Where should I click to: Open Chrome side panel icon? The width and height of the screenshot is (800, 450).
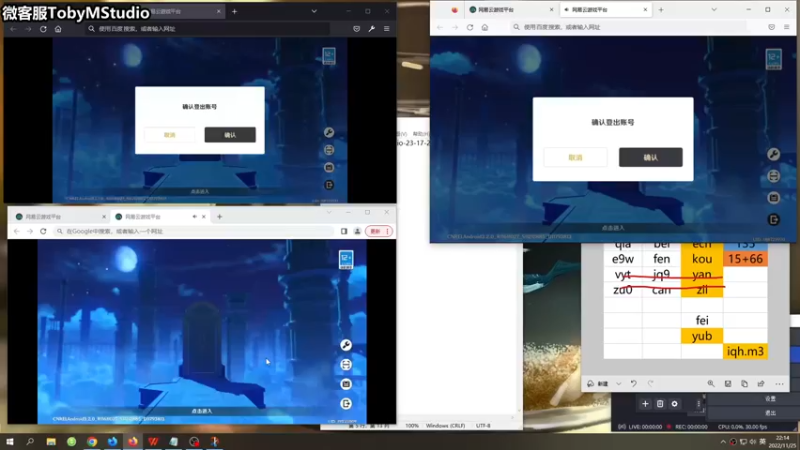344,231
